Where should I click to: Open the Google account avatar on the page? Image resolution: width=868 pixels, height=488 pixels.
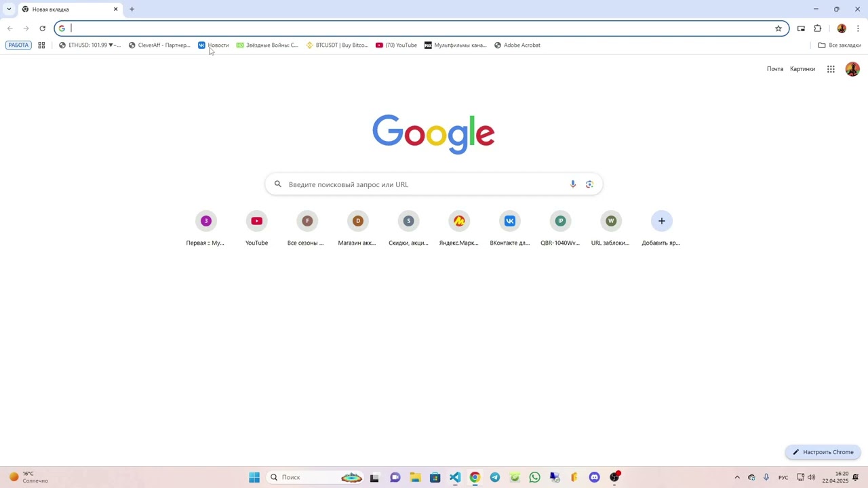tap(852, 69)
